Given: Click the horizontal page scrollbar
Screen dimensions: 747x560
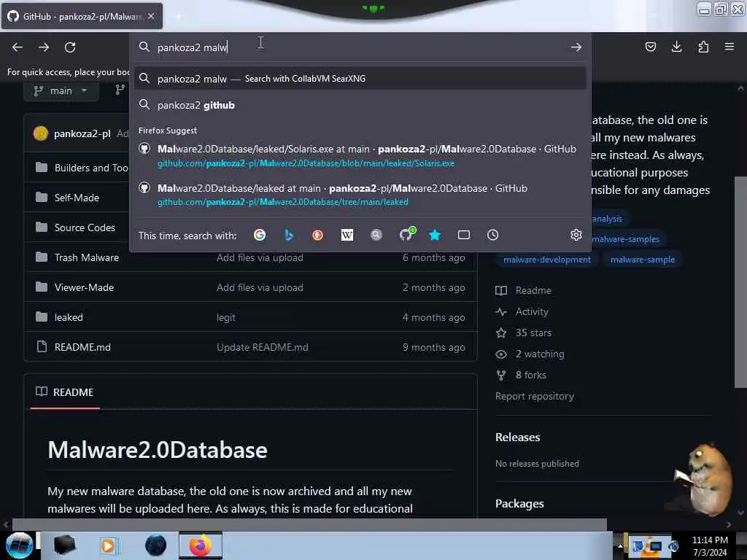Looking at the screenshot, I should pyautogui.click(x=309, y=524).
